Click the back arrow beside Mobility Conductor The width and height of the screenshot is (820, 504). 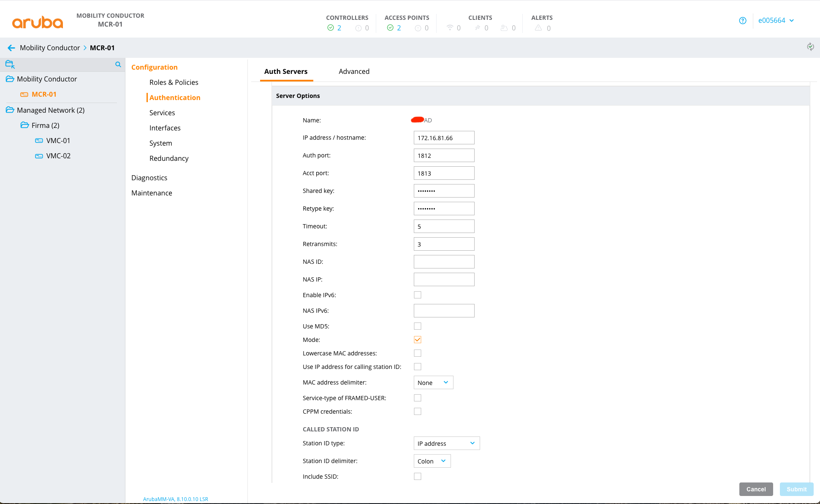[11, 48]
